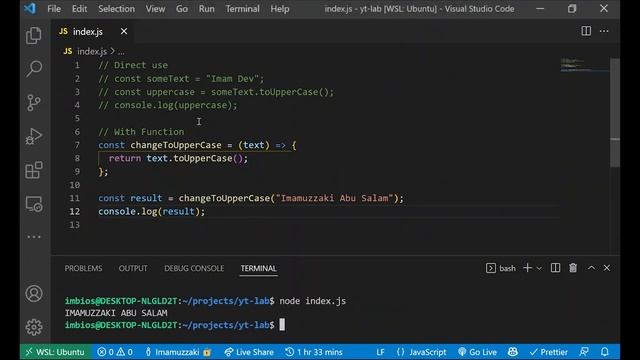Click the Copilot status icon
Image resolution: width=640 pixels, height=360 pixels.
513,352
